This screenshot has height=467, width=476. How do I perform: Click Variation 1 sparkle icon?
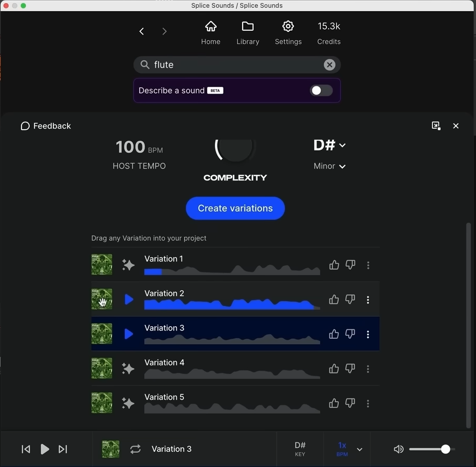pos(128,265)
